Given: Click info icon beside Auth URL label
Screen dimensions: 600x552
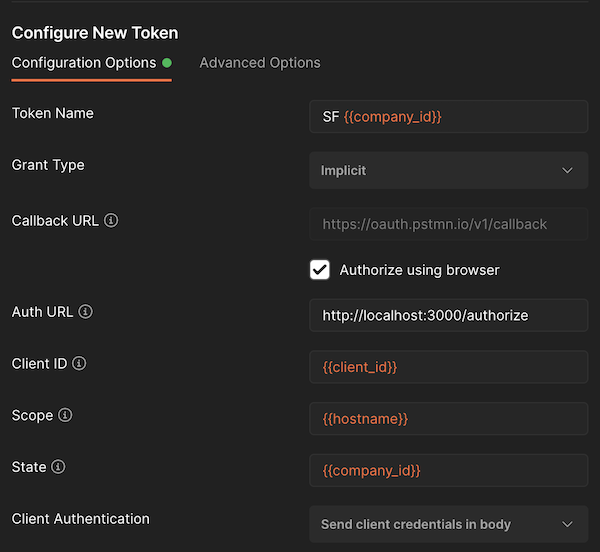Looking at the screenshot, I should (86, 312).
